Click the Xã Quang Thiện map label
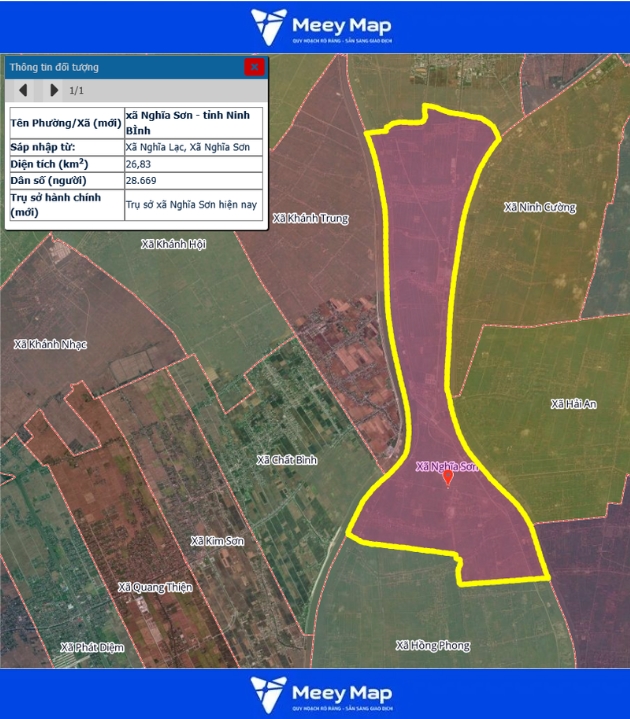630x719 pixels. [154, 587]
